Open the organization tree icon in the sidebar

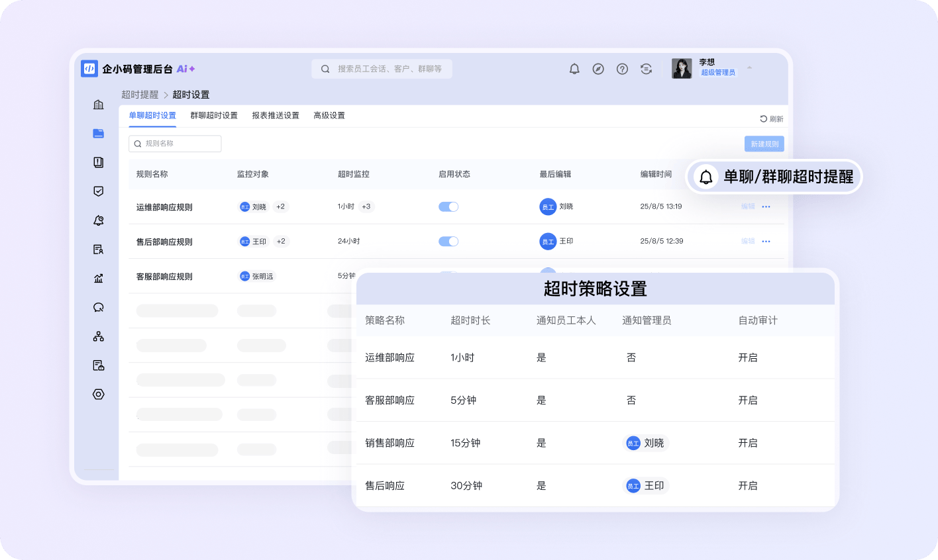tap(99, 336)
